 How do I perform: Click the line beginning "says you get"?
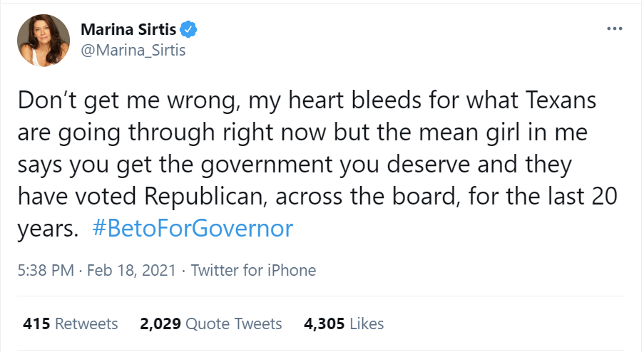[292, 165]
